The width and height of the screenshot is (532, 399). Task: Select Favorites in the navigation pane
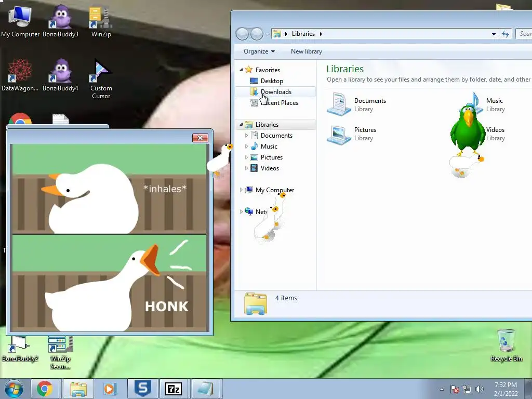click(268, 70)
